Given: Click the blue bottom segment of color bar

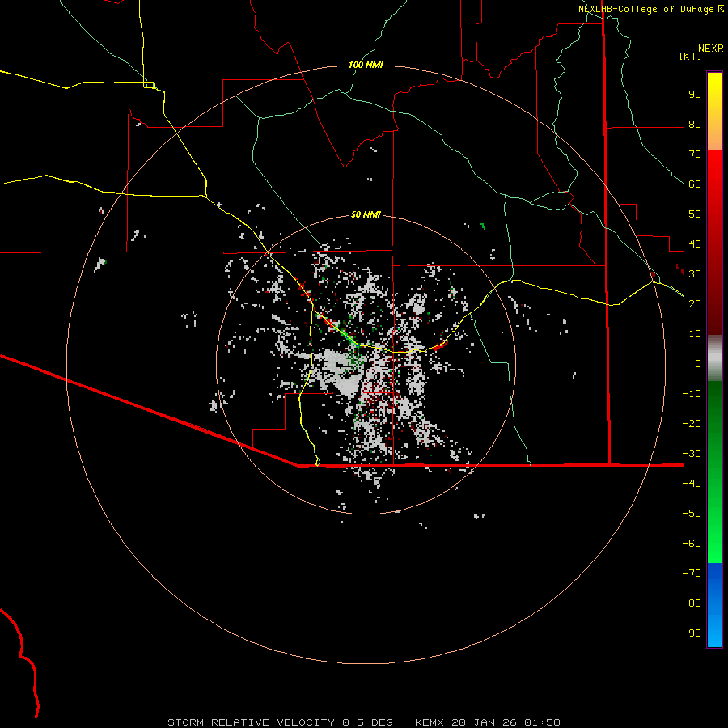Looking at the screenshot, I should coord(714,605).
